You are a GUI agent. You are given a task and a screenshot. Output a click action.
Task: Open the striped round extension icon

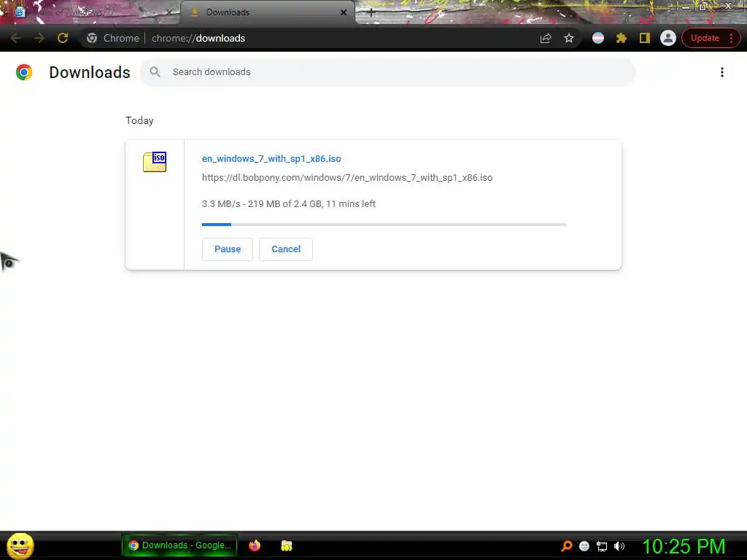point(598,38)
